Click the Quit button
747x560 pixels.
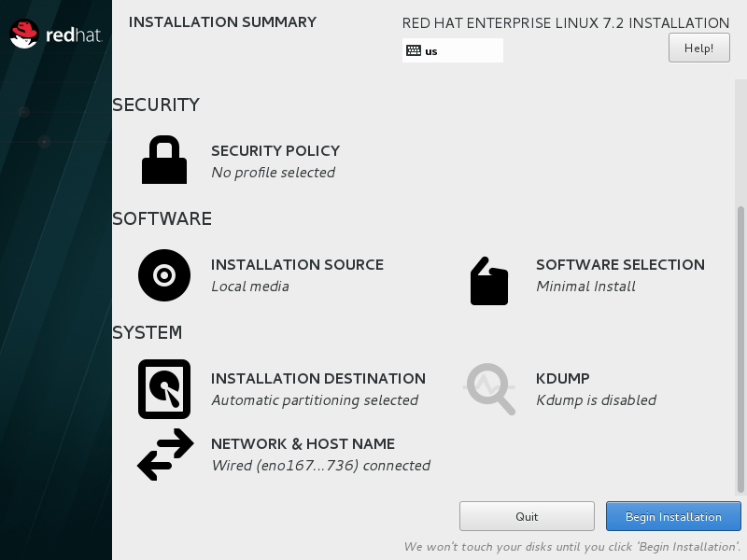(x=527, y=516)
